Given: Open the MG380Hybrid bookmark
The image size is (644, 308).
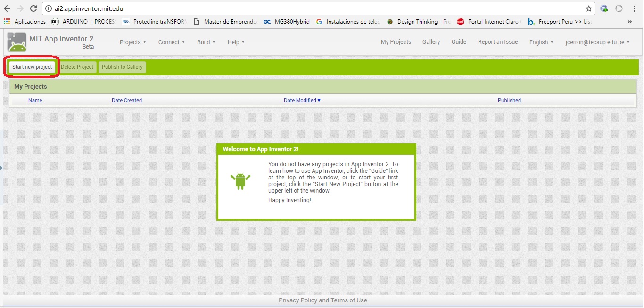Looking at the screenshot, I should (x=287, y=22).
